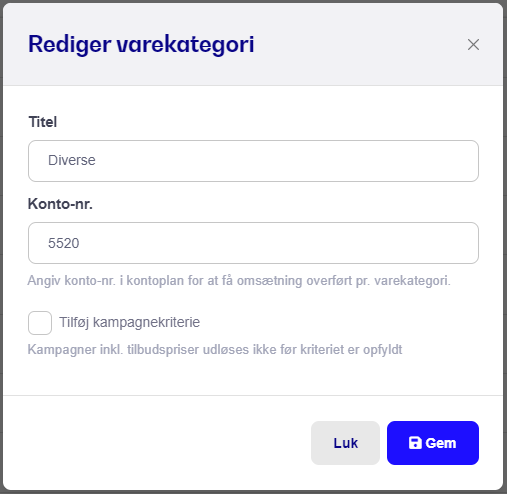This screenshot has height=494, width=507.
Task: Save changes with the Gem button
Action: coord(433,443)
